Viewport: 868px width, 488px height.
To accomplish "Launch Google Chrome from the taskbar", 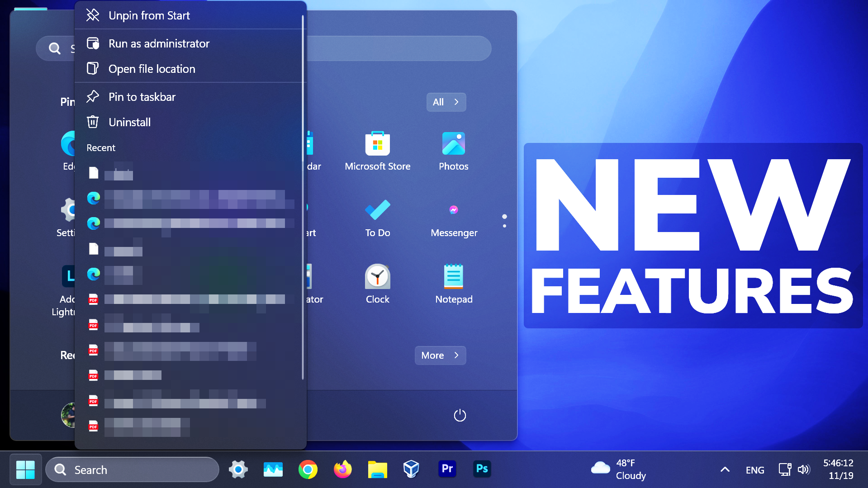I will click(308, 469).
